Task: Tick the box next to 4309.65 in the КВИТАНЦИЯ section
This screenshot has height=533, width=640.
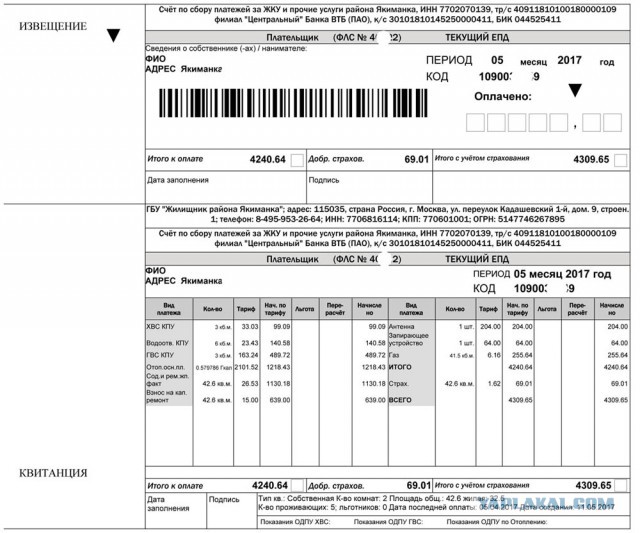Action: [x=620, y=486]
